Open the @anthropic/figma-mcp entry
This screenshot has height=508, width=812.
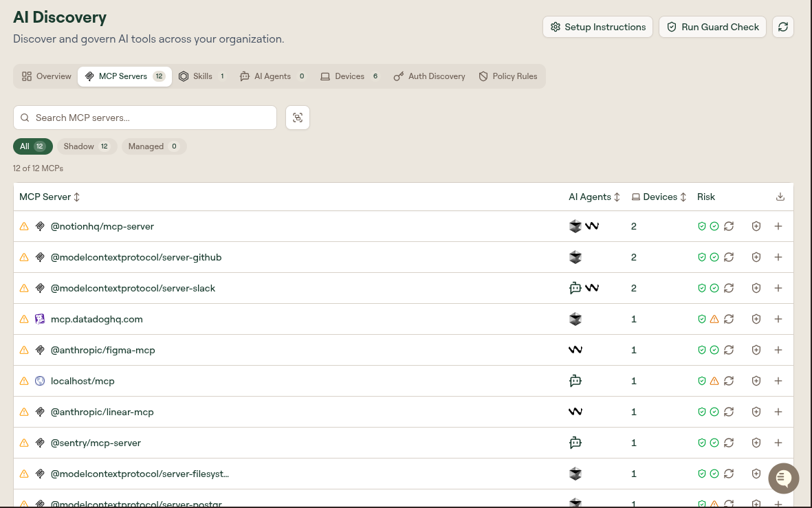coord(103,350)
